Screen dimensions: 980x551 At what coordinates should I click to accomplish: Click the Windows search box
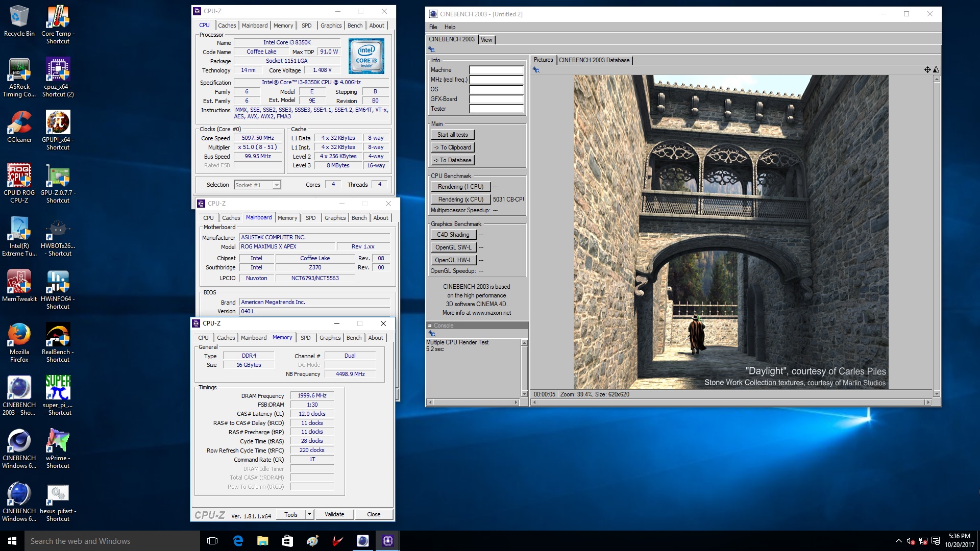(x=112, y=541)
